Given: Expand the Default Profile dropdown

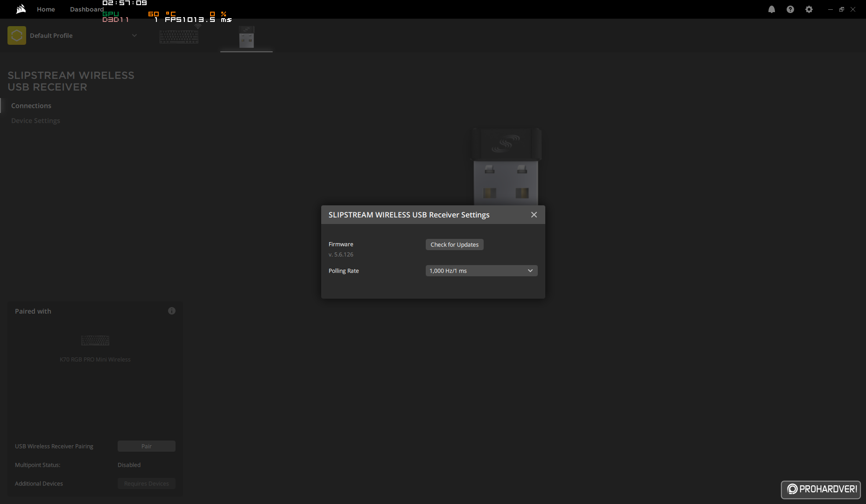Looking at the screenshot, I should click(134, 35).
